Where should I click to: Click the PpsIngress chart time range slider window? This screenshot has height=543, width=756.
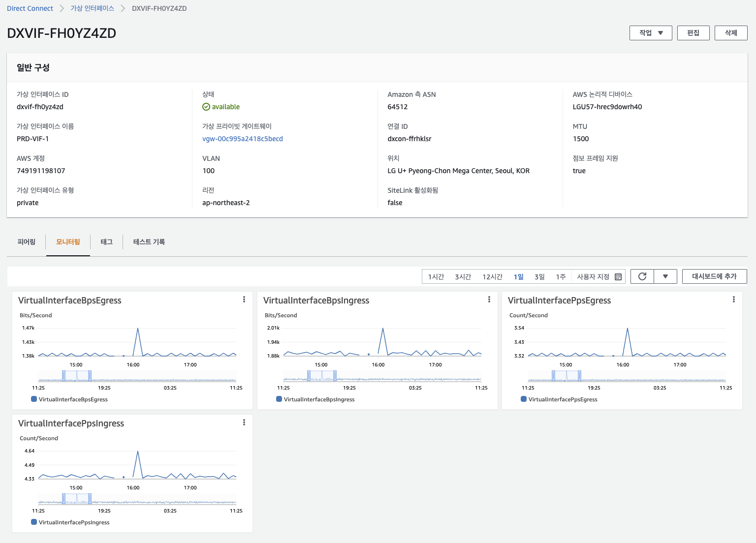[77, 499]
